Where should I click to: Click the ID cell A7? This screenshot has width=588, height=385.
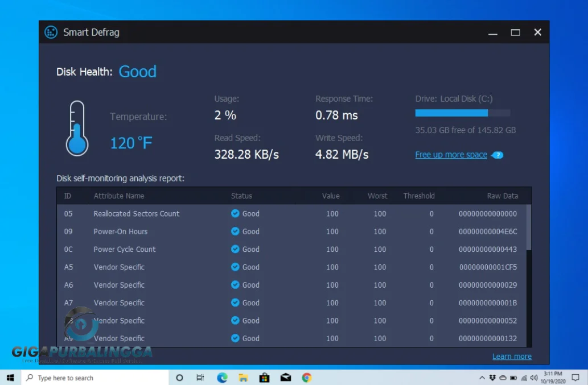click(68, 303)
